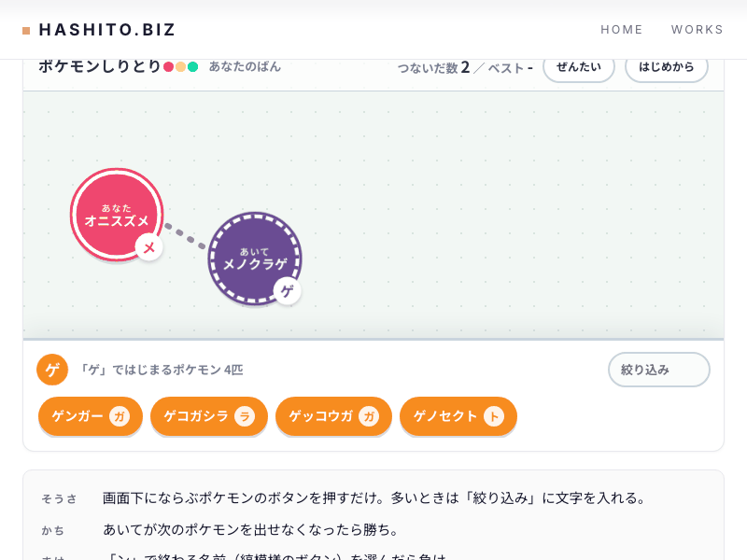Image resolution: width=747 pixels, height=560 pixels.
Task: Click the そうさ instruction label
Action: coord(59,498)
